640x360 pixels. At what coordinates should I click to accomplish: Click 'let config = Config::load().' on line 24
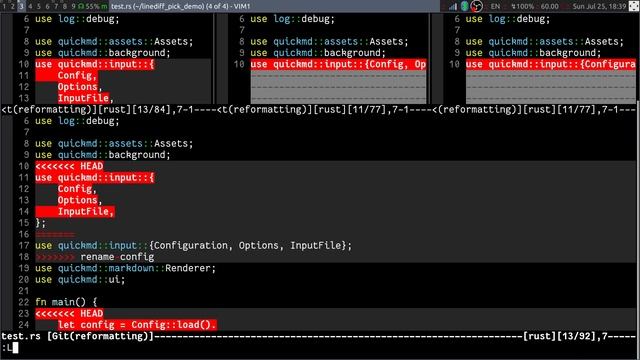[137, 325]
